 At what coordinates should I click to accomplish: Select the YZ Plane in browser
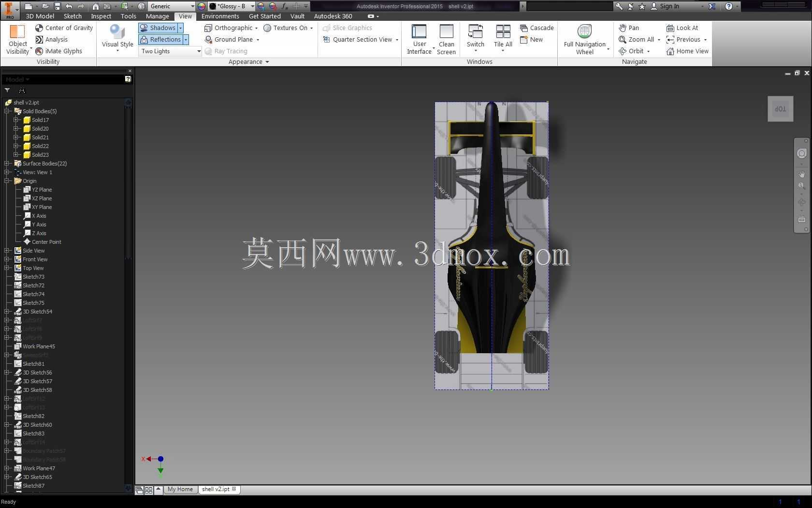tap(38, 190)
